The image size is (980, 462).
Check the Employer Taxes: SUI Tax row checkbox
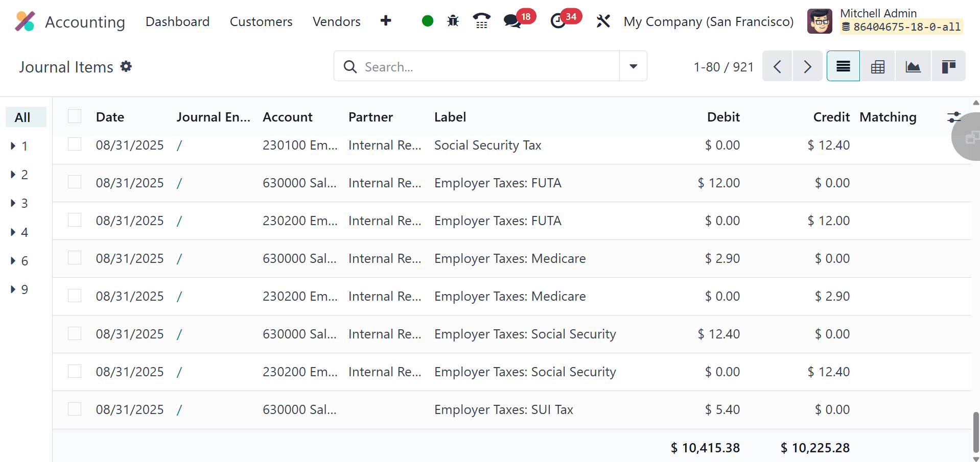75,409
